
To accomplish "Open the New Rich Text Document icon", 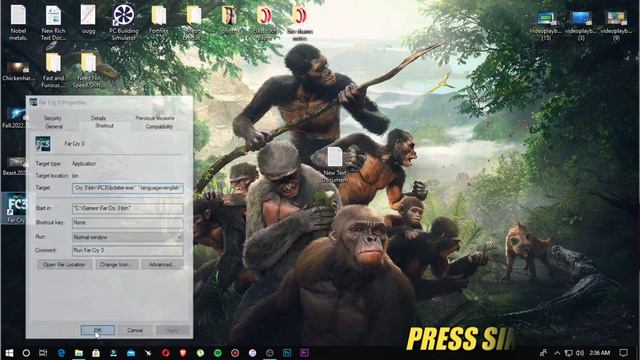I will pos(53,22).
